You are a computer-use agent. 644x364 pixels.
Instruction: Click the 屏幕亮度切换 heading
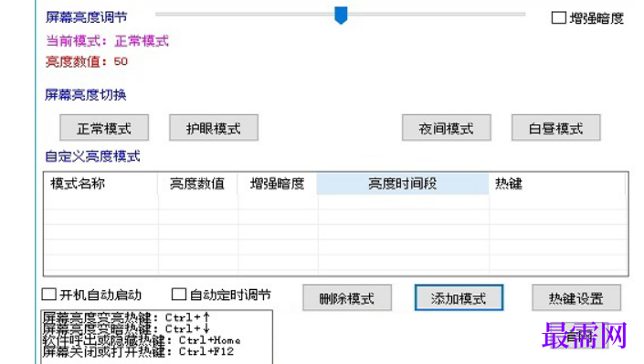click(86, 95)
